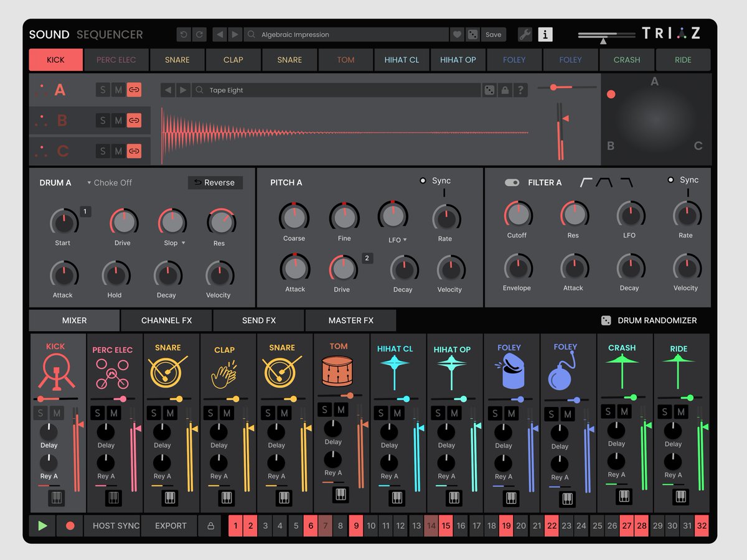The width and height of the screenshot is (747, 560).
Task: Click the Hihat CL cymbal icon
Action: click(x=395, y=372)
